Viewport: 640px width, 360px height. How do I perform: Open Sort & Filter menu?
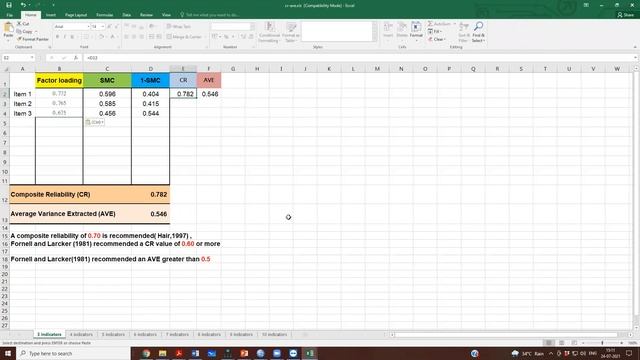click(464, 32)
